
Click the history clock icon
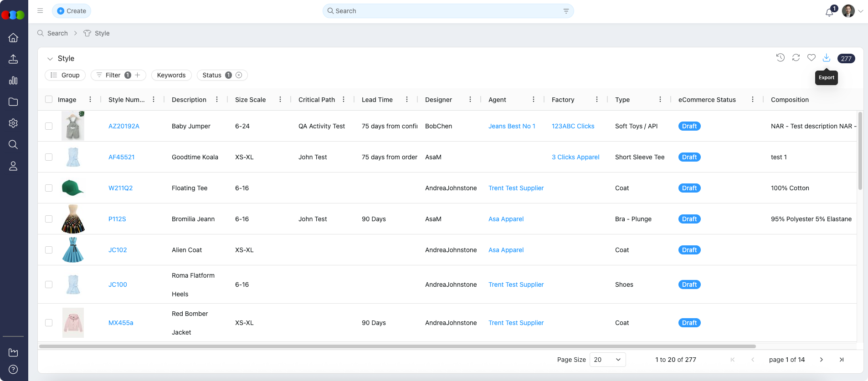[x=780, y=58]
